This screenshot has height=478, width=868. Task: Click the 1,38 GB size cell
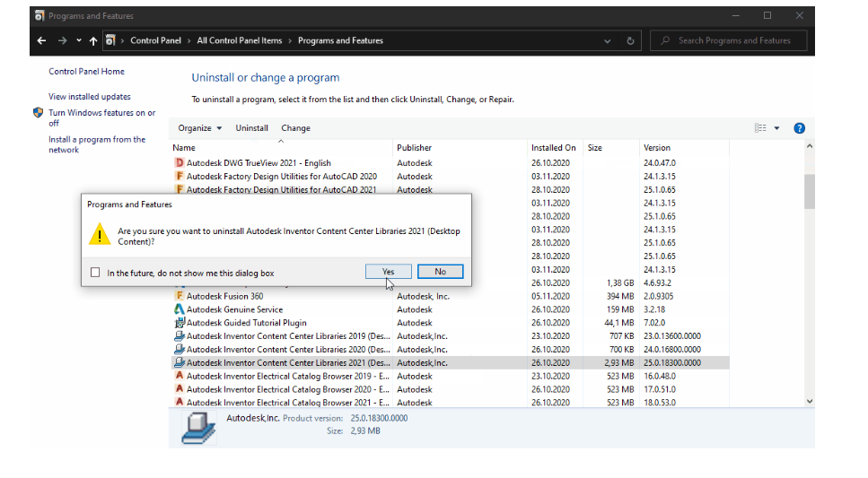(620, 282)
